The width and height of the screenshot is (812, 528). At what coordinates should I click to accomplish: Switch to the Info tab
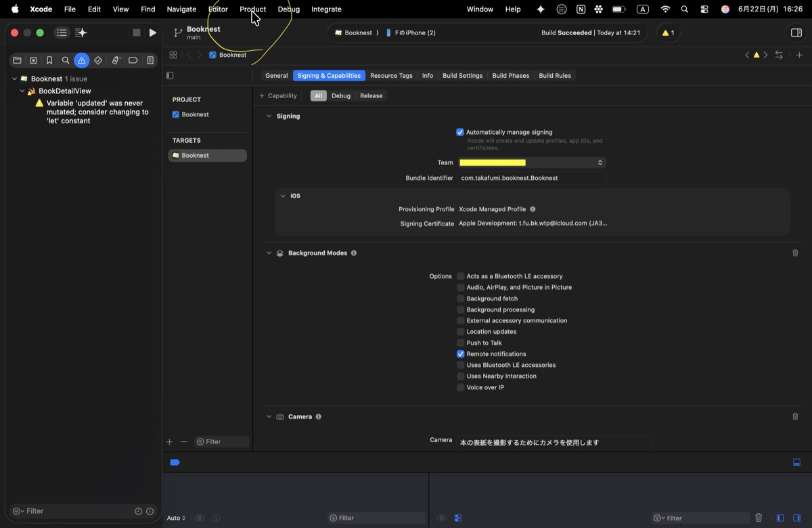coord(428,76)
